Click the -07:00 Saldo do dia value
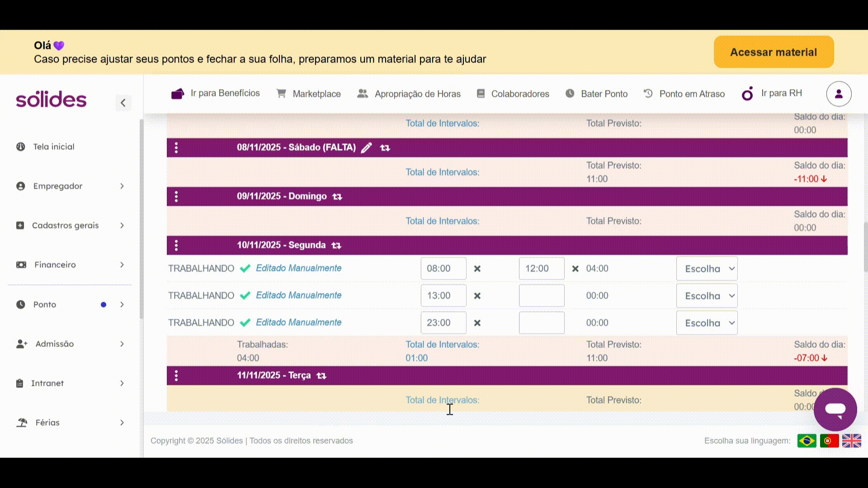868x488 pixels. (811, 358)
